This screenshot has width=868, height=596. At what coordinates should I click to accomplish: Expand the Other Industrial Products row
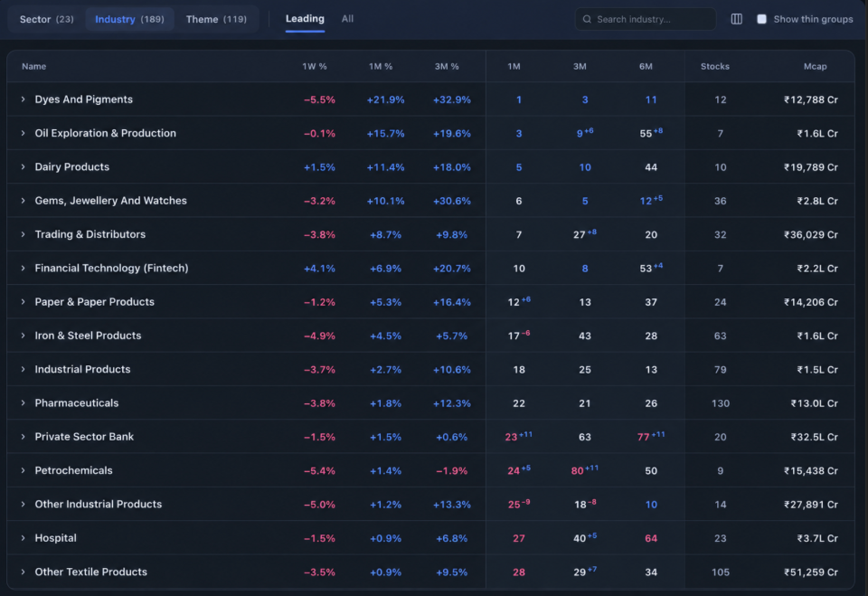24,504
